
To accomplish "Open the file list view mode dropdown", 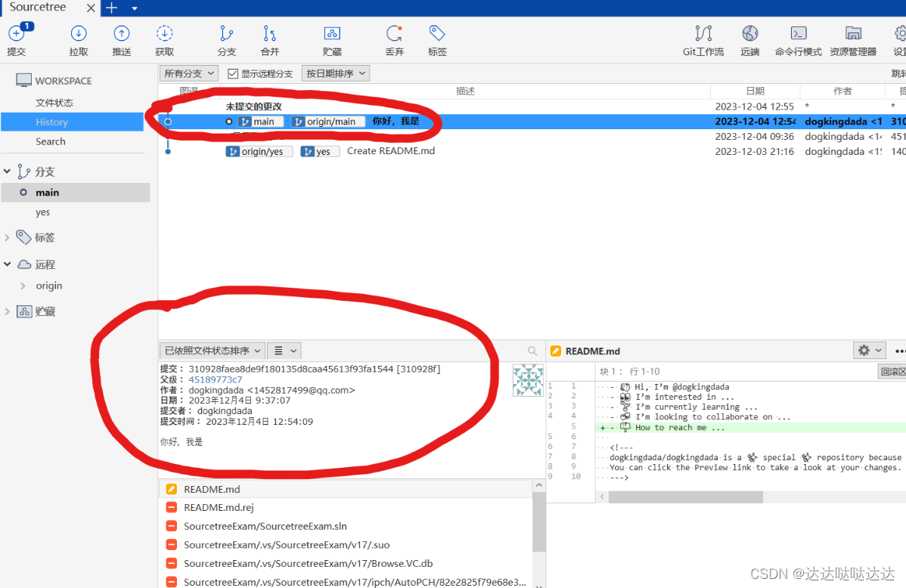I will coord(285,351).
